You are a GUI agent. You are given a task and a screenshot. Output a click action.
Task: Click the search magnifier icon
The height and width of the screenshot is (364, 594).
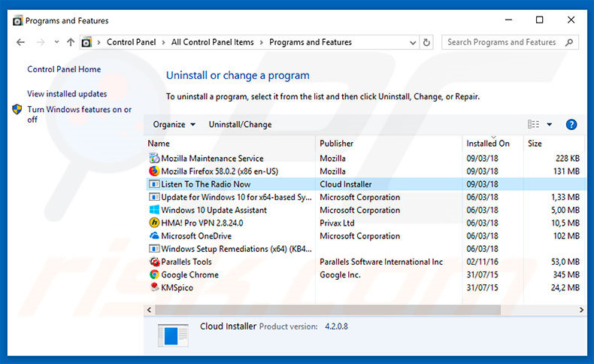(569, 42)
